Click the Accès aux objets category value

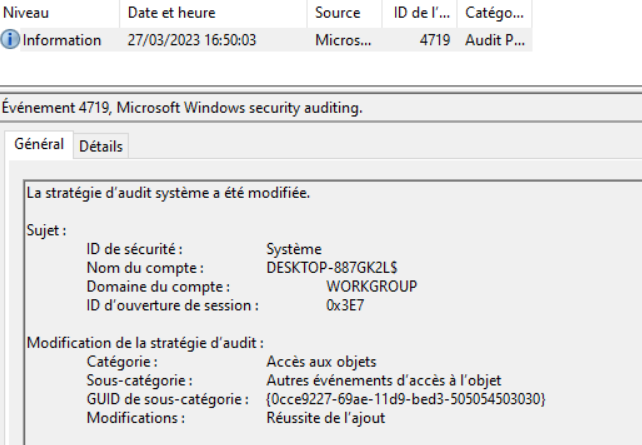(321, 362)
